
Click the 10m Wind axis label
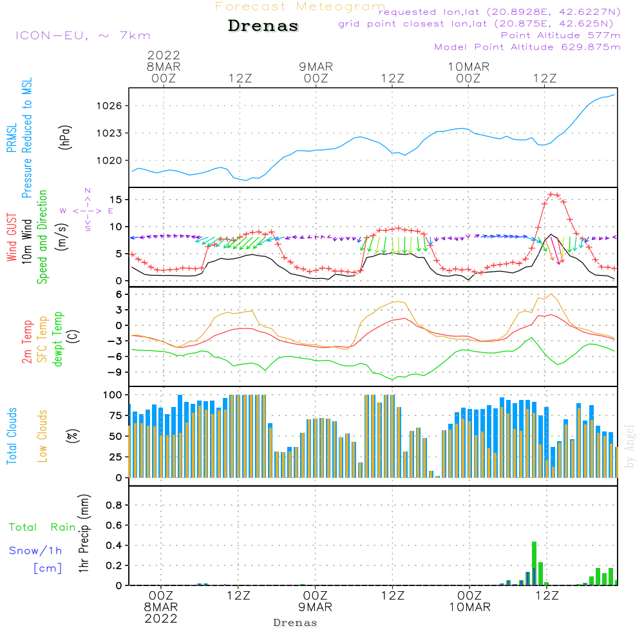[x=26, y=241]
